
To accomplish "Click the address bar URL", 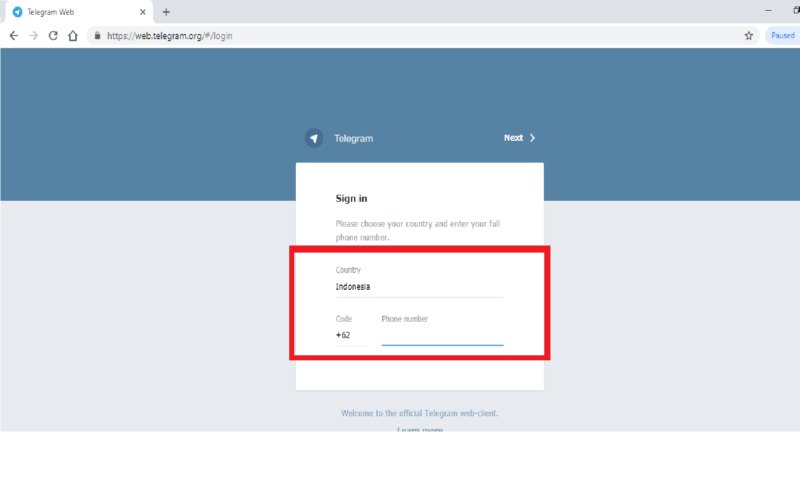I will [169, 36].
